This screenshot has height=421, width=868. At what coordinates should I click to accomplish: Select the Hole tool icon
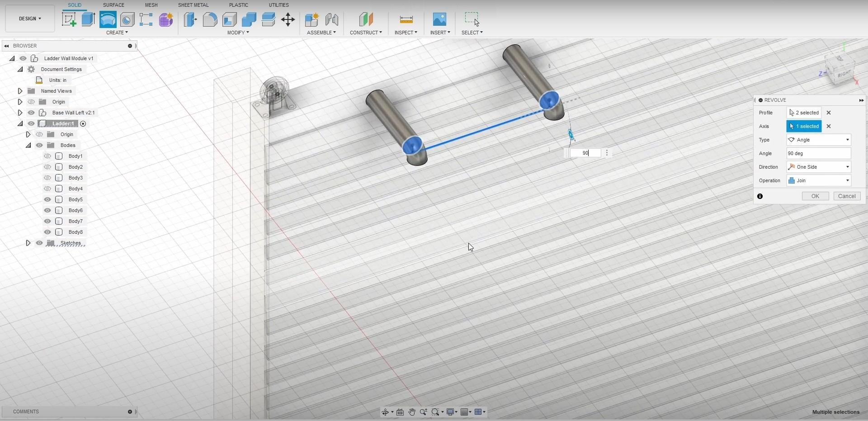(127, 19)
